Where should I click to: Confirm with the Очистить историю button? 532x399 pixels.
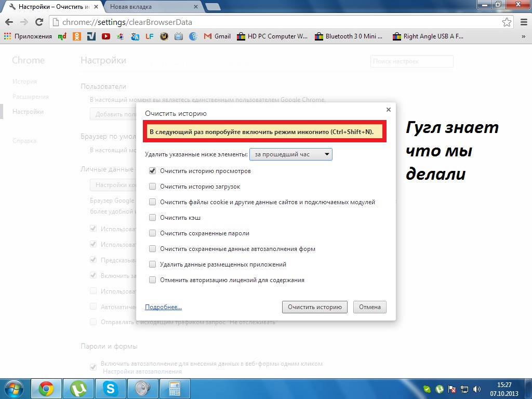point(315,307)
